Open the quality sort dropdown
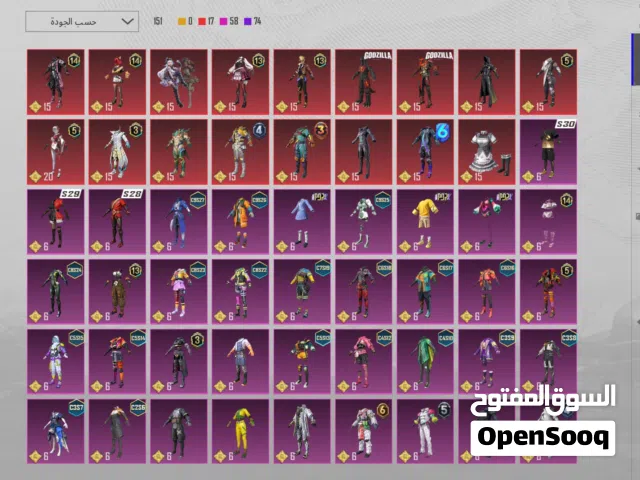The image size is (640, 480). [x=82, y=21]
